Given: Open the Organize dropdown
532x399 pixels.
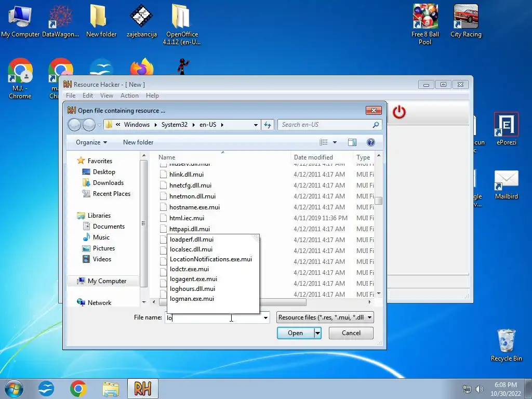Looking at the screenshot, I should point(91,142).
